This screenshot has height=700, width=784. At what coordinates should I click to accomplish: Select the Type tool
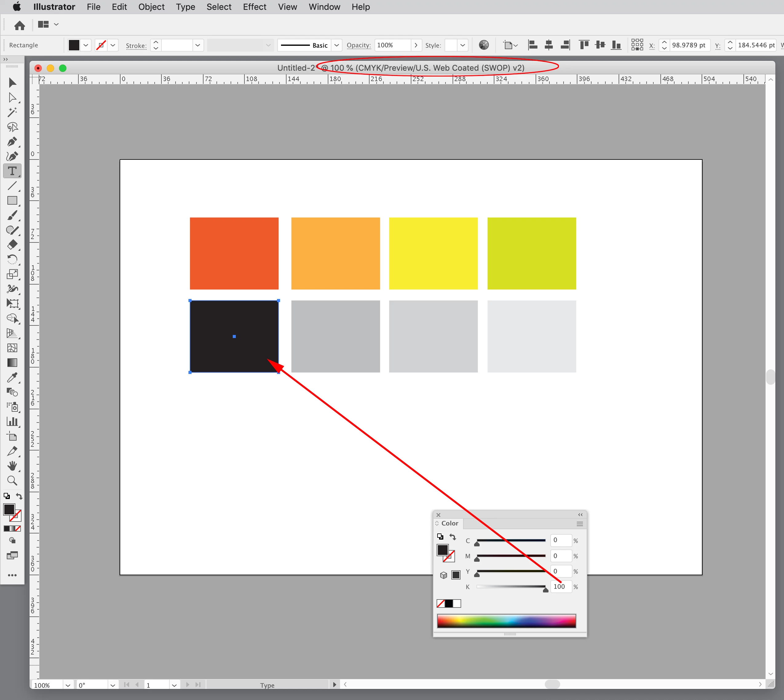[12, 171]
